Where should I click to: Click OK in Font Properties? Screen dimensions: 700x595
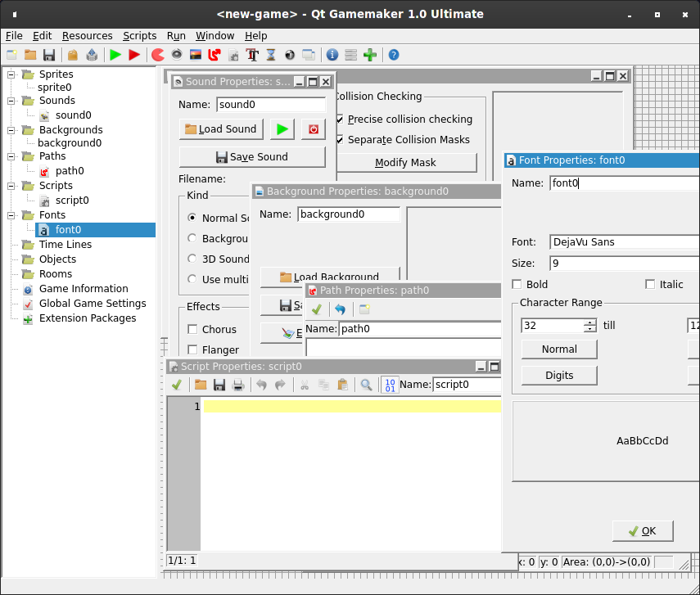(x=643, y=530)
